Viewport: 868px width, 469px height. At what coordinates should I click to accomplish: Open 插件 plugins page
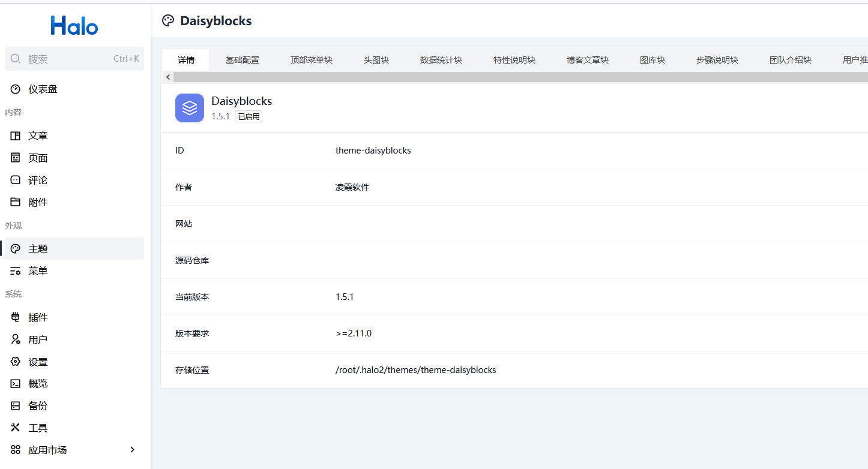[74, 318]
